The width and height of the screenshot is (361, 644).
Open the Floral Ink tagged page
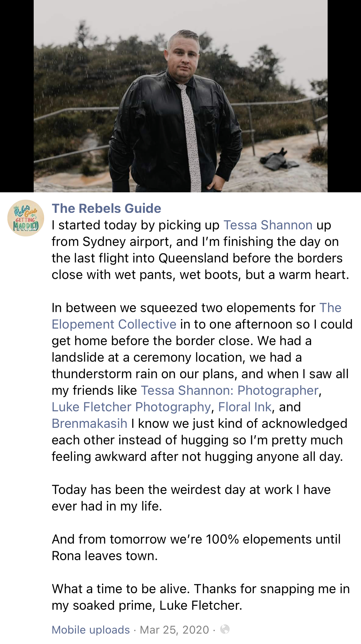245,407
